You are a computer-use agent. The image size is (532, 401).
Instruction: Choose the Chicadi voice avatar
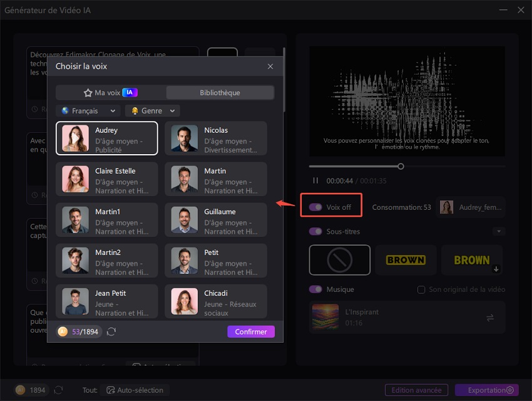pos(184,301)
